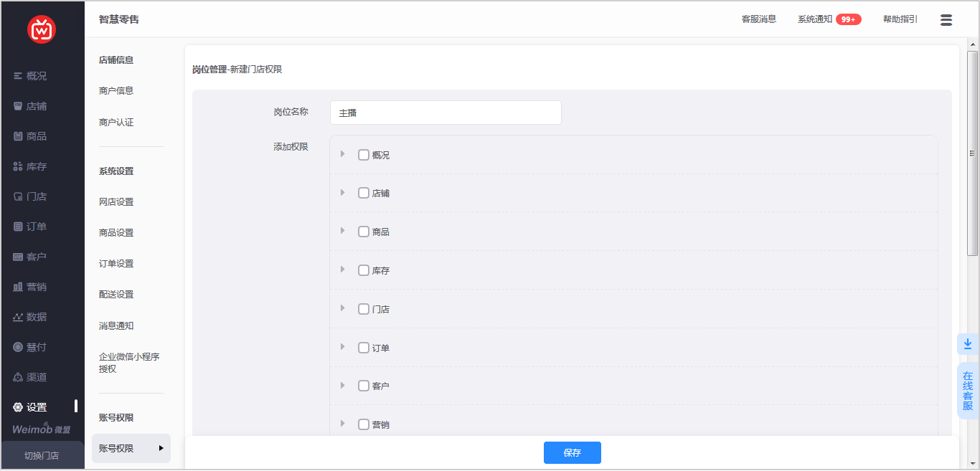The height and width of the screenshot is (471, 980).
Task: Open 系统通知 system notifications link
Action: point(815,19)
